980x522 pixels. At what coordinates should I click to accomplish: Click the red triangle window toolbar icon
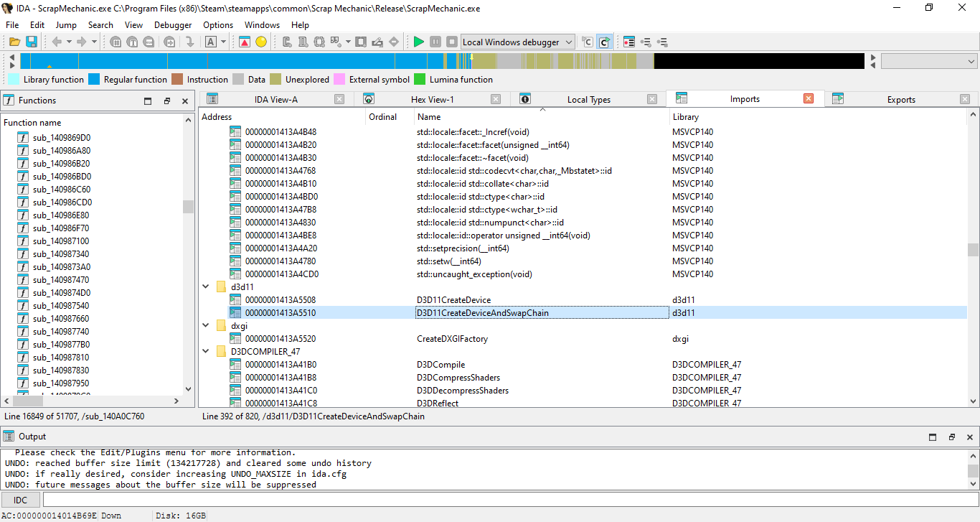(245, 42)
